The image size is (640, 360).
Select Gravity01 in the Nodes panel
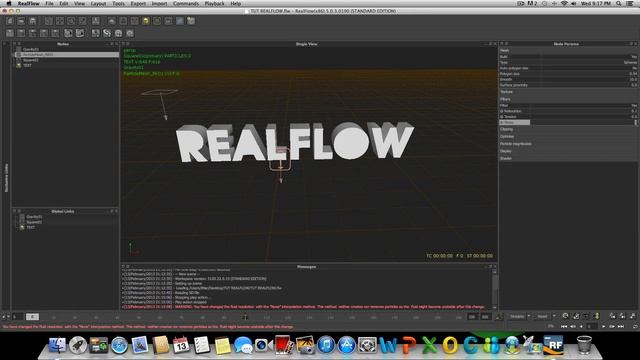click(x=31, y=49)
